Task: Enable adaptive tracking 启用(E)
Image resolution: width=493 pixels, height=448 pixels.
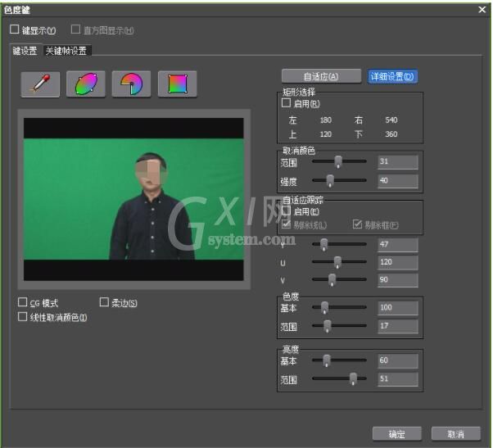Action: (286, 210)
